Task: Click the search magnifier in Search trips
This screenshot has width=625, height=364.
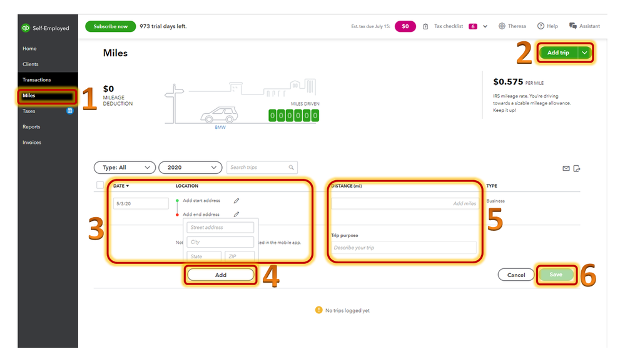Action: pyautogui.click(x=292, y=168)
